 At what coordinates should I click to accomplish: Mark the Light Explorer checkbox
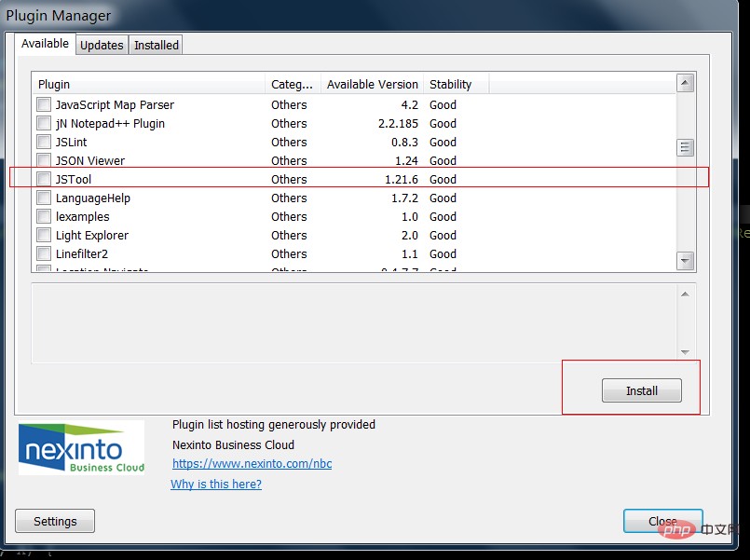[x=44, y=235]
